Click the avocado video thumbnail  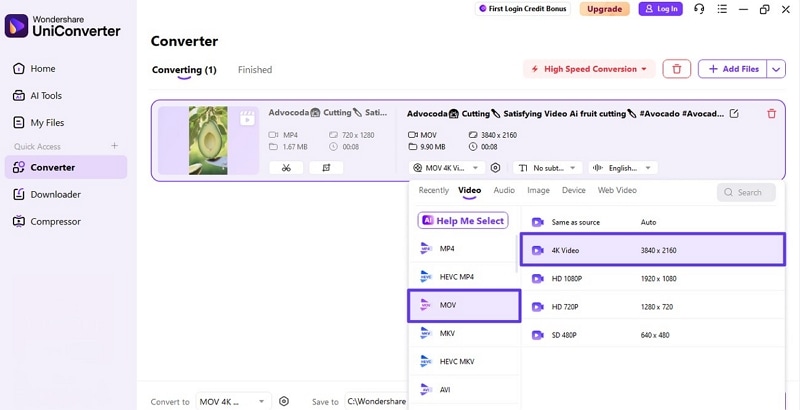(x=208, y=141)
